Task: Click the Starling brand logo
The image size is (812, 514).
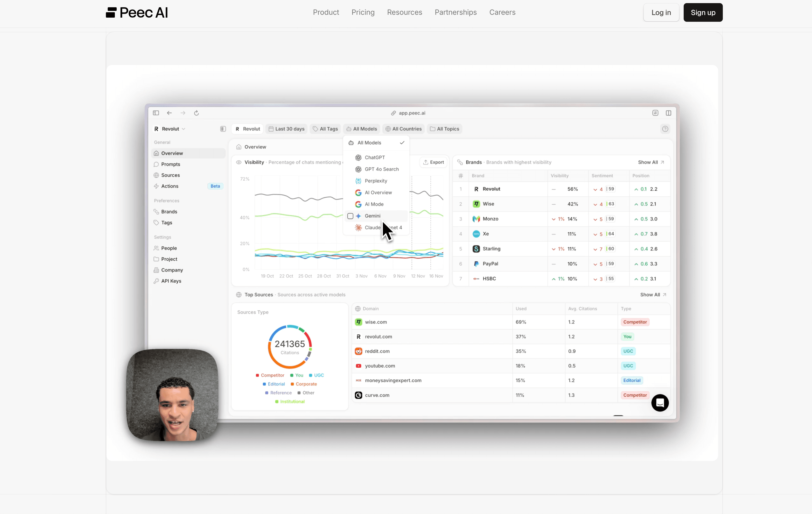Action: 476,249
